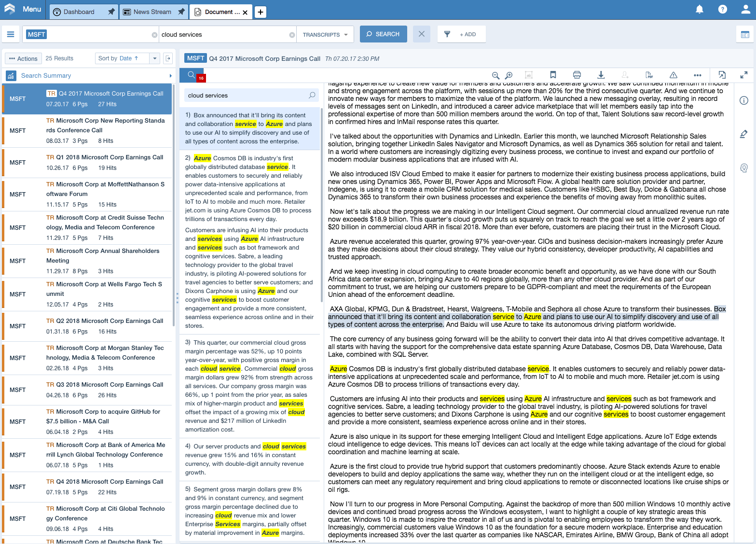Close the Document tab
The image size is (756, 544).
[x=245, y=13]
